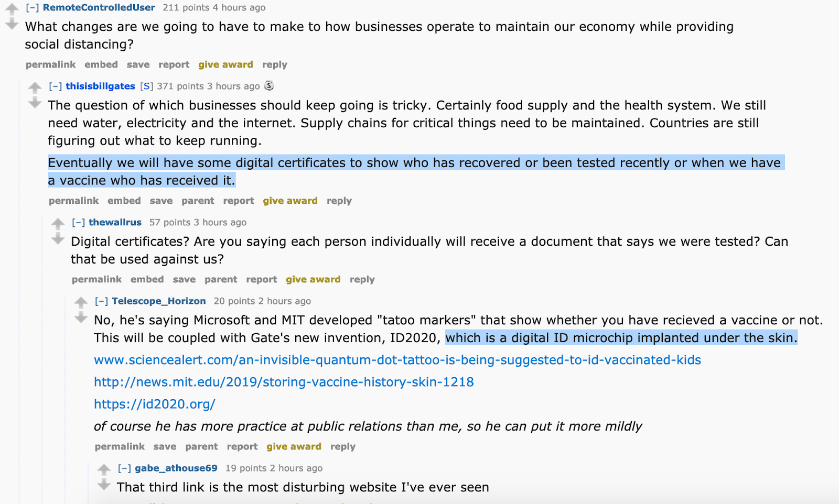The image size is (839, 504).
Task: Upvote thewallrus' comment
Action: pyautogui.click(x=58, y=224)
